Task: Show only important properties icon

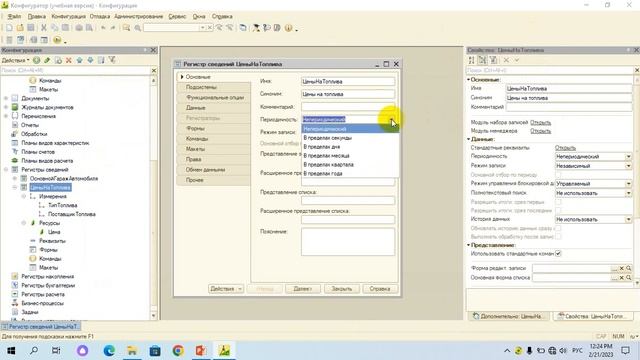Action: point(493,60)
